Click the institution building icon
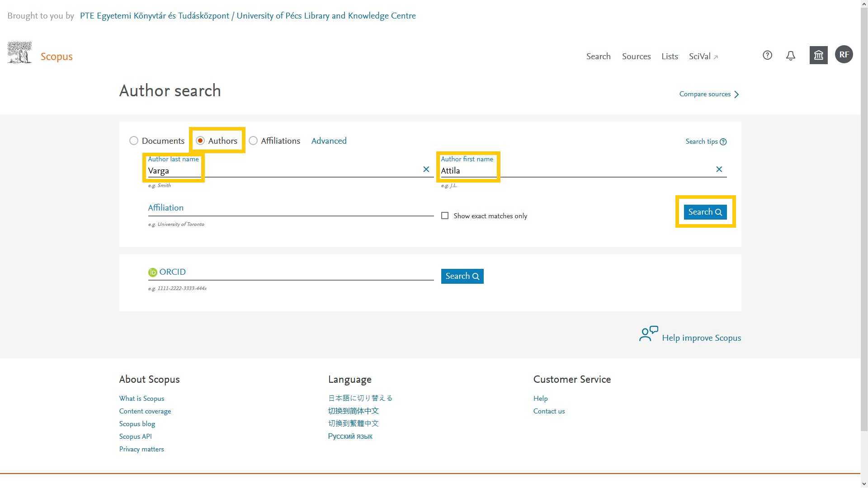 coord(818,55)
